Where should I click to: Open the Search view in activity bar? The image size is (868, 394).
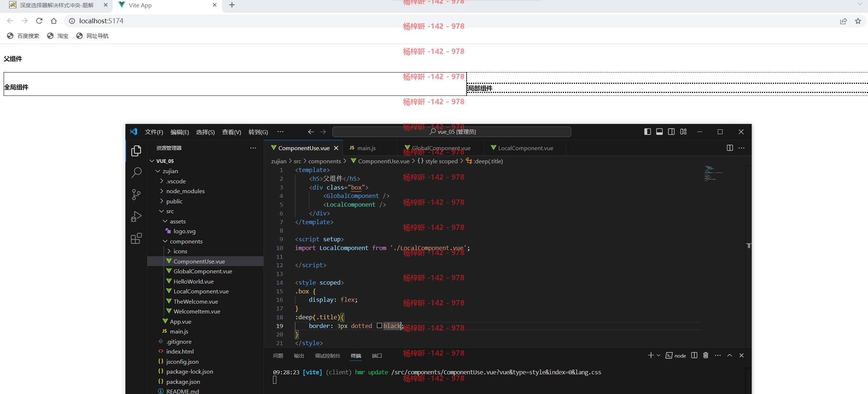coord(136,172)
